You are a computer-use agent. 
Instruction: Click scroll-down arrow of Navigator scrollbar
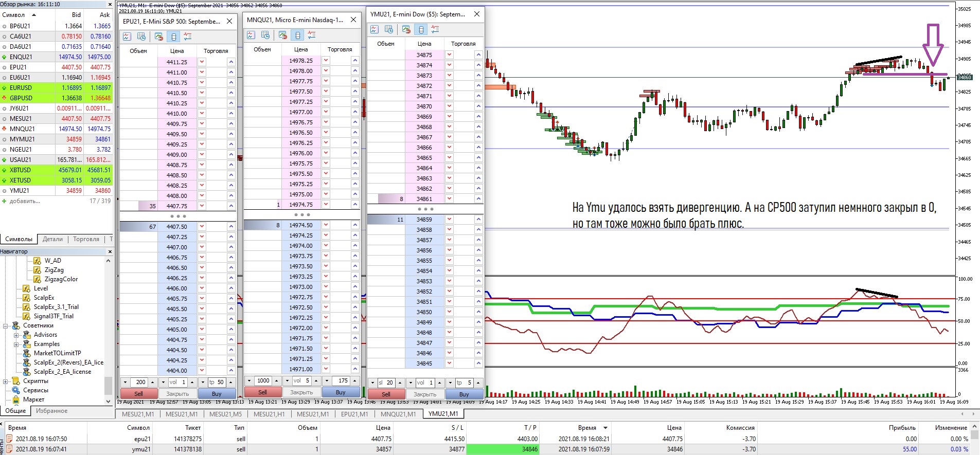(108, 401)
